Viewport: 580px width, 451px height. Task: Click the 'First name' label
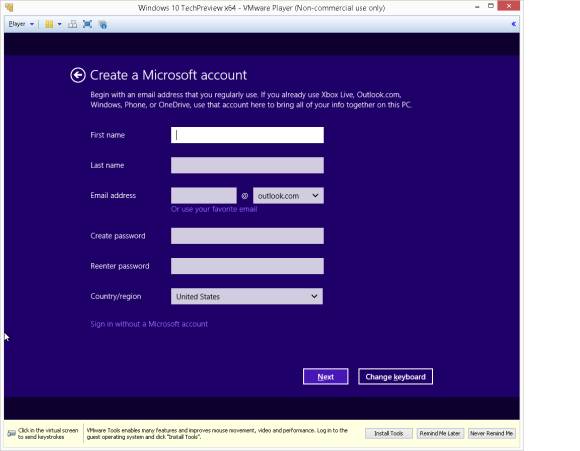tap(108, 135)
